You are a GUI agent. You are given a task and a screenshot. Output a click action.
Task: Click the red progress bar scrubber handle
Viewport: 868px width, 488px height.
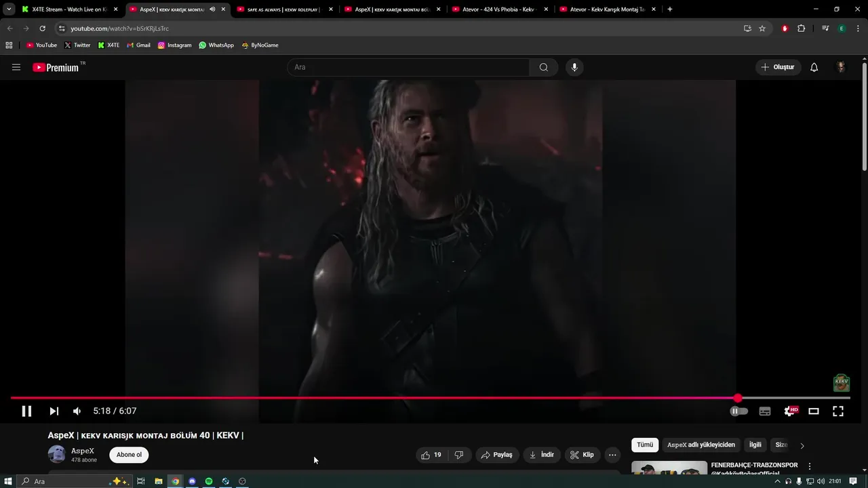(738, 398)
